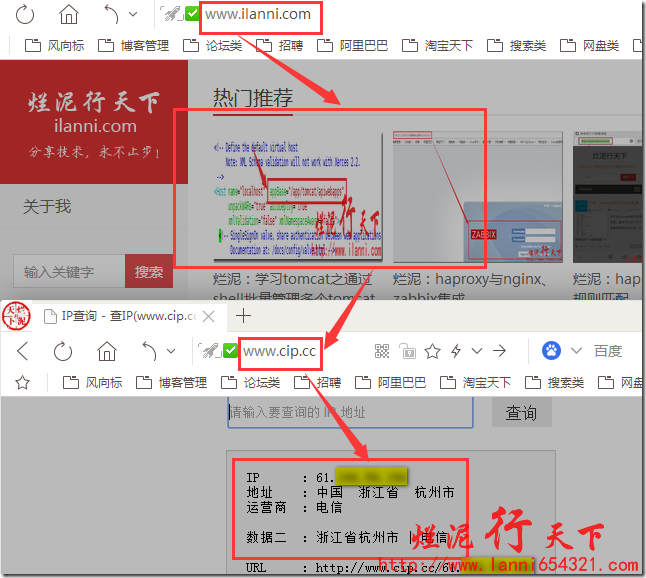Open article link 烂泥：学习tomcat之通过
646x578 pixels.
click(293, 280)
